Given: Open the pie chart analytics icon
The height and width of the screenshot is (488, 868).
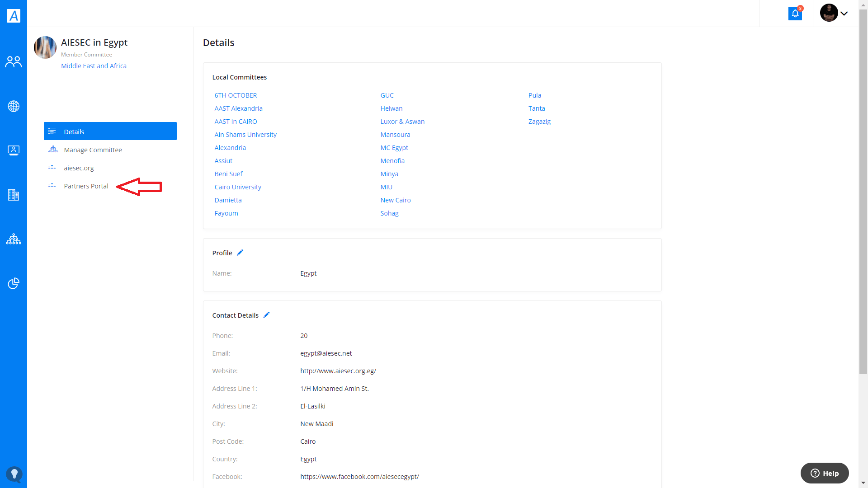Looking at the screenshot, I should tap(14, 283).
